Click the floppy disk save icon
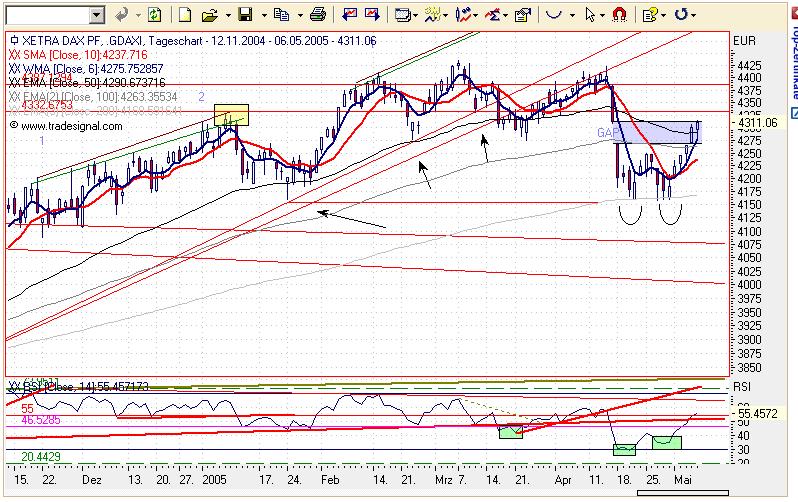The height and width of the screenshot is (502, 798). tap(245, 15)
